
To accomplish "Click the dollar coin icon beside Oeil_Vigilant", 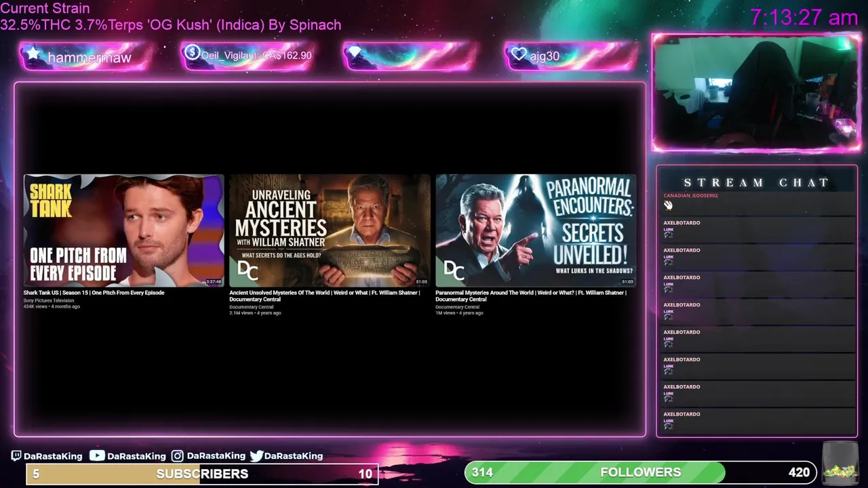I will click(192, 52).
